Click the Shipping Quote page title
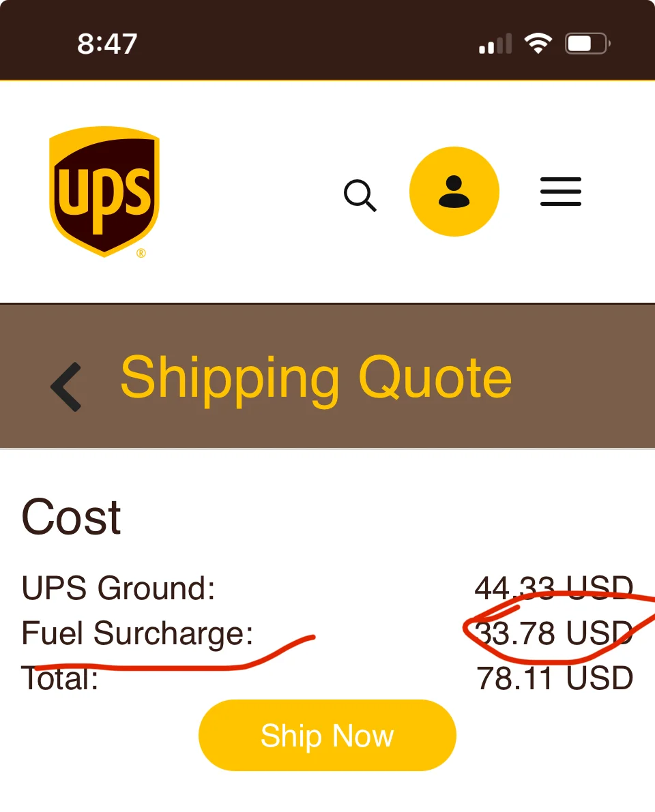The width and height of the screenshot is (655, 812). click(316, 378)
